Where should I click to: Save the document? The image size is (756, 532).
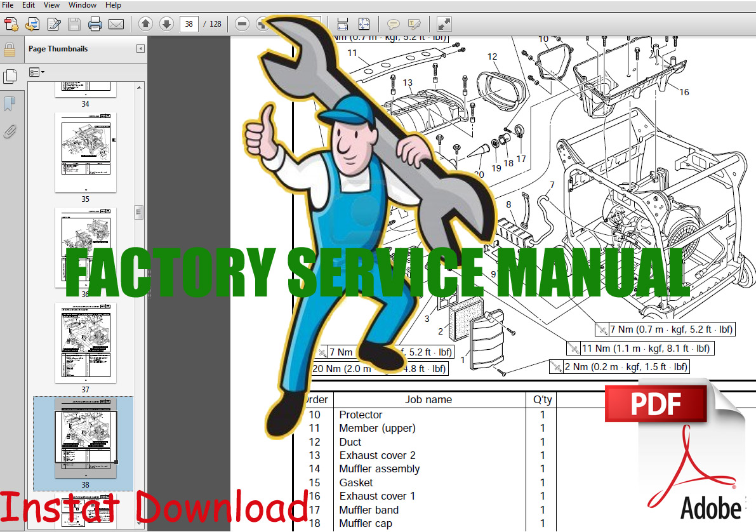[x=74, y=23]
